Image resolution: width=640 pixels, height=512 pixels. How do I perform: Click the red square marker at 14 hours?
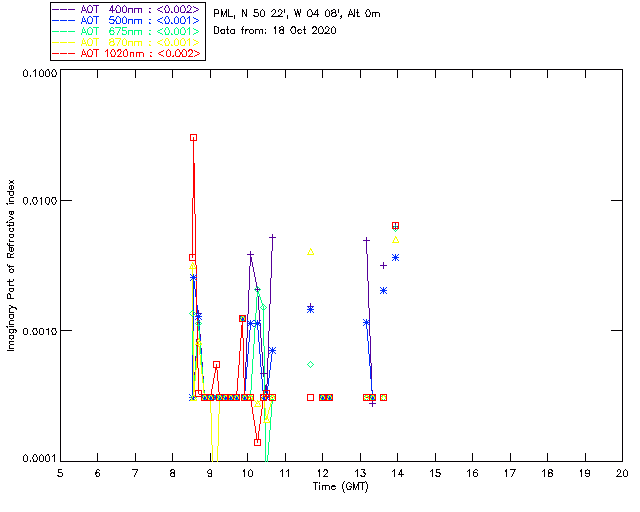pyautogui.click(x=395, y=225)
